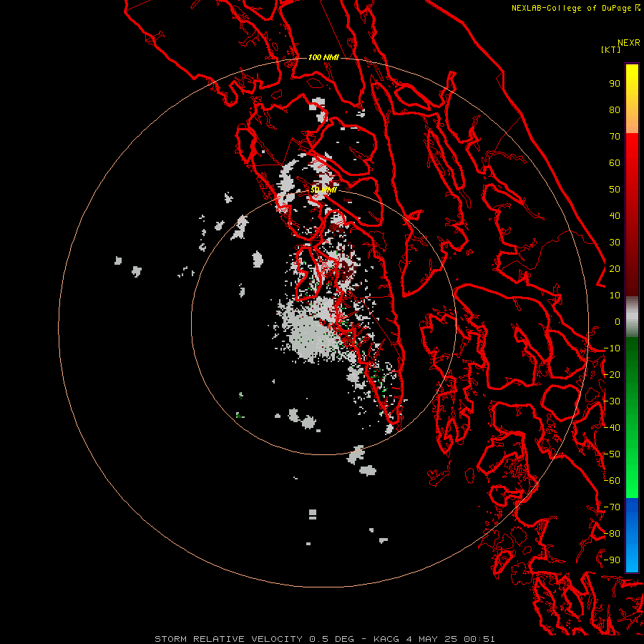
Task: Click the 80 value on velocity scale
Action: pos(615,110)
